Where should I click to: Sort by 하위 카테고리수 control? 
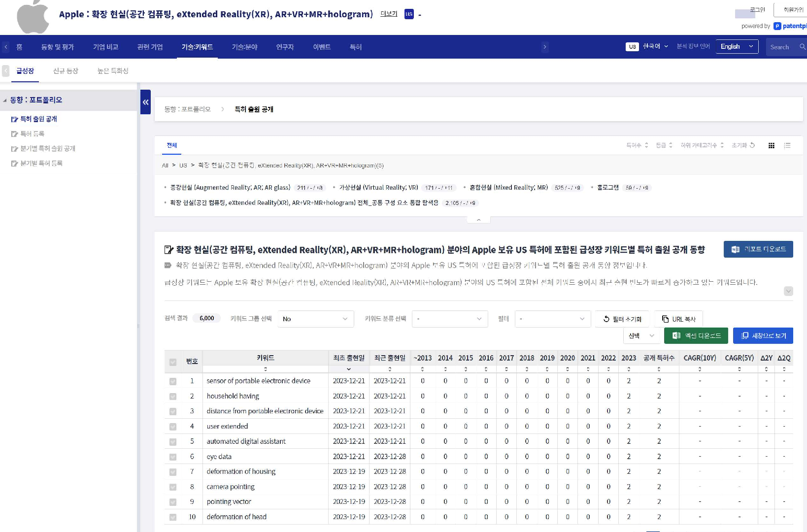(702, 145)
